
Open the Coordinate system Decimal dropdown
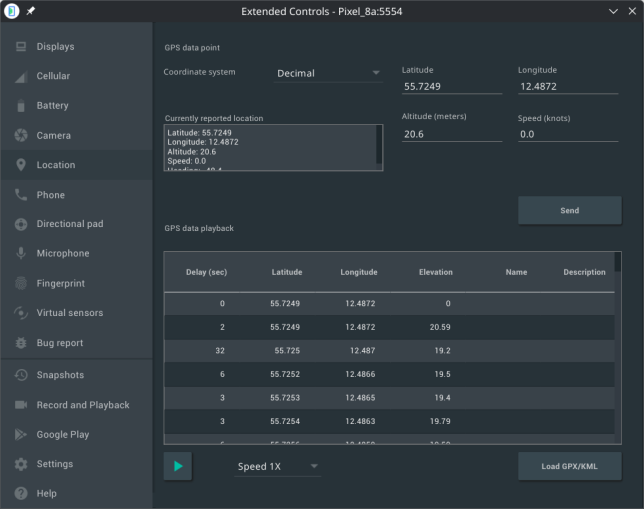click(x=328, y=74)
